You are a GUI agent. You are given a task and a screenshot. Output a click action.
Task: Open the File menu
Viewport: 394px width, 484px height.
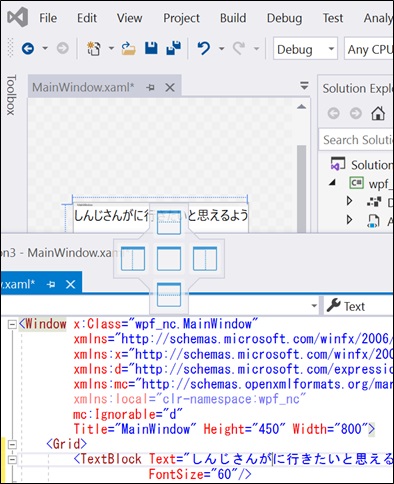(x=48, y=18)
